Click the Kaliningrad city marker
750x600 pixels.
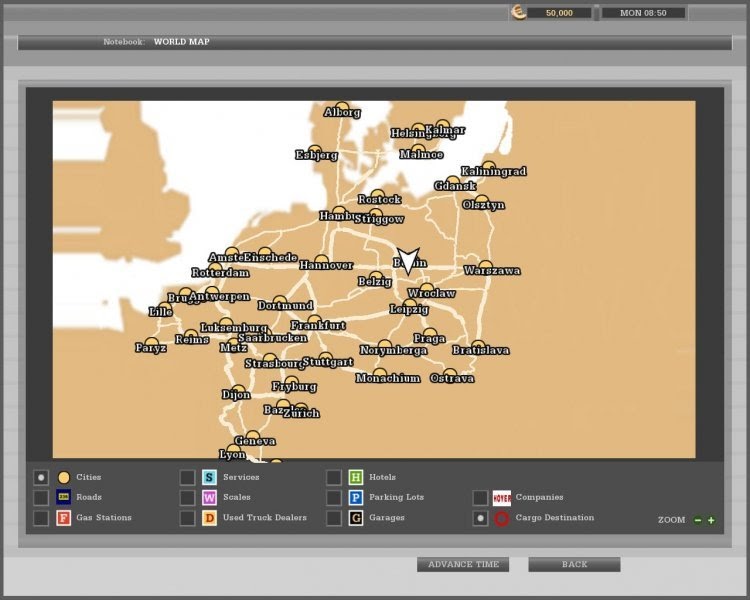(x=489, y=165)
